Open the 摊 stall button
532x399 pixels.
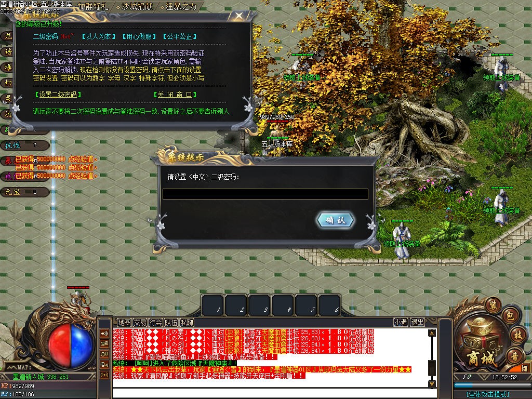[x=525, y=368]
